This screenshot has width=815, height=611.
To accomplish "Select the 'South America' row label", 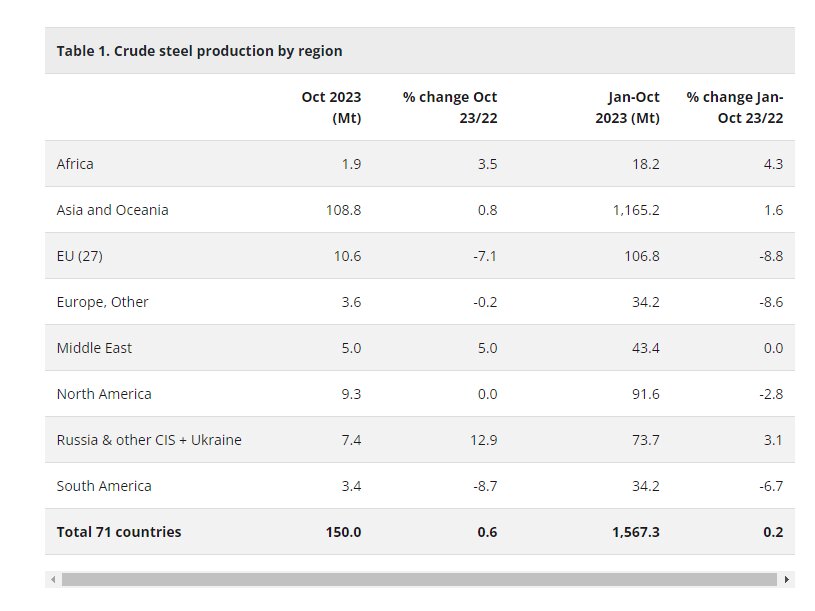I will tap(104, 486).
